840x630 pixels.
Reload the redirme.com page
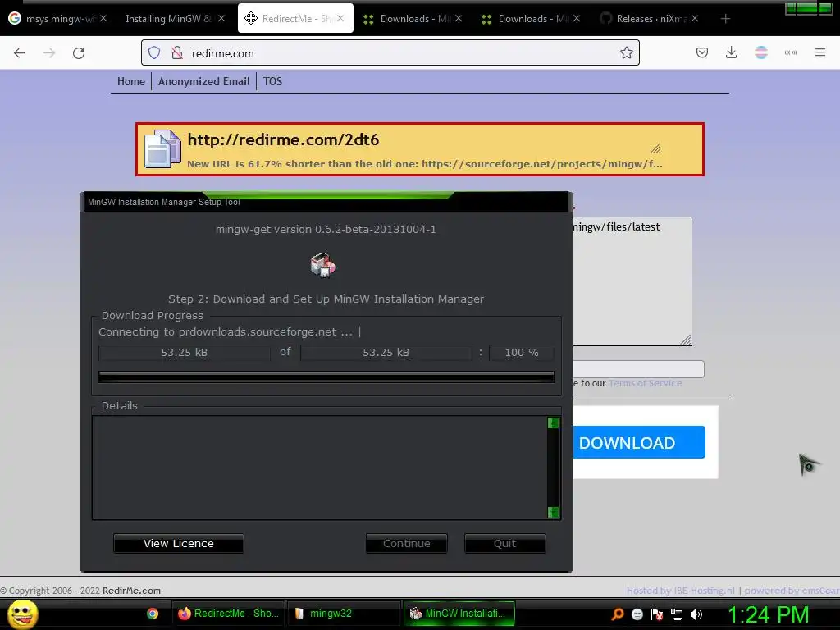tap(79, 52)
